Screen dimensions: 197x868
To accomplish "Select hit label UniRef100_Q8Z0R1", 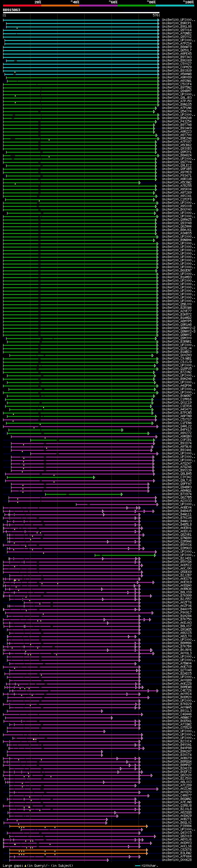I will click(x=176, y=535).
